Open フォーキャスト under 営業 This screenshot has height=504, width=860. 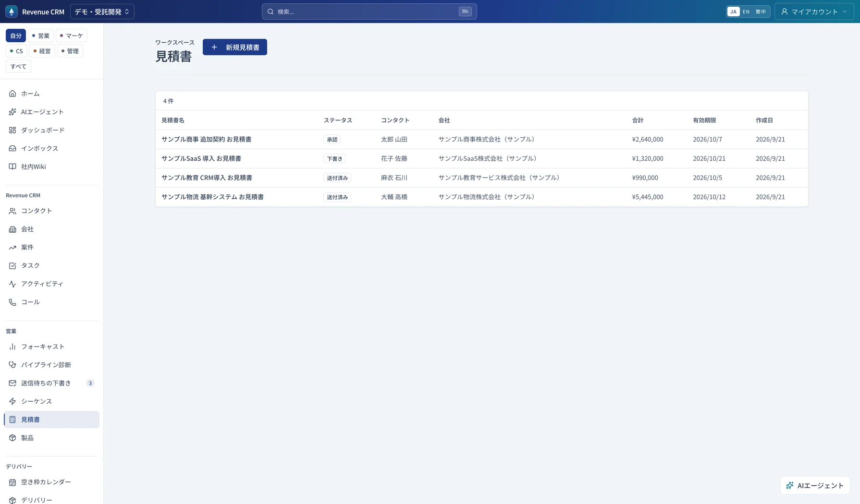click(51, 347)
